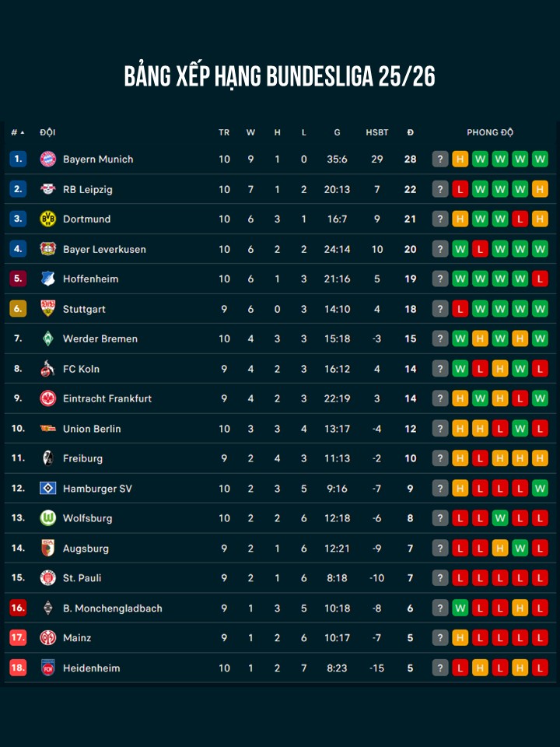Open the Heidenheim team name link
This screenshot has height=747, width=560.
[91, 668]
